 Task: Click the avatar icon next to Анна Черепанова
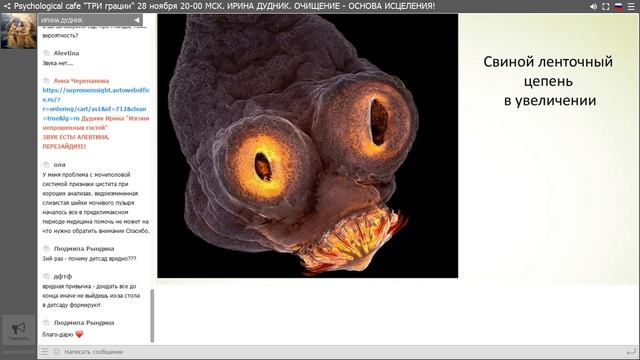47,81
